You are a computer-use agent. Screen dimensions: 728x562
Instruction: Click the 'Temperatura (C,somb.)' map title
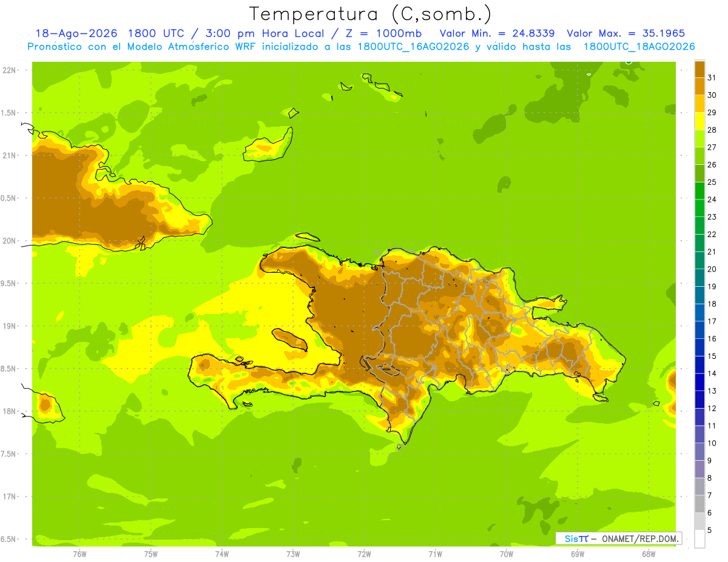pos(371,14)
